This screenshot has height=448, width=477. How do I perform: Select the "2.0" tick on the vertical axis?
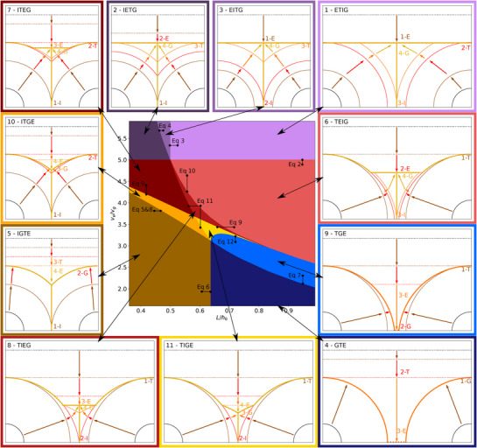tap(123, 289)
